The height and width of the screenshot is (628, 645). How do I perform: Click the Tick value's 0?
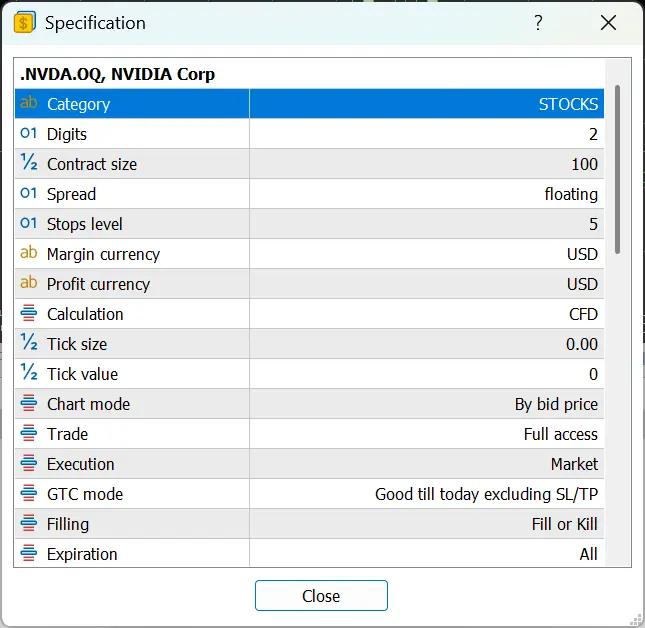pyautogui.click(x=593, y=375)
